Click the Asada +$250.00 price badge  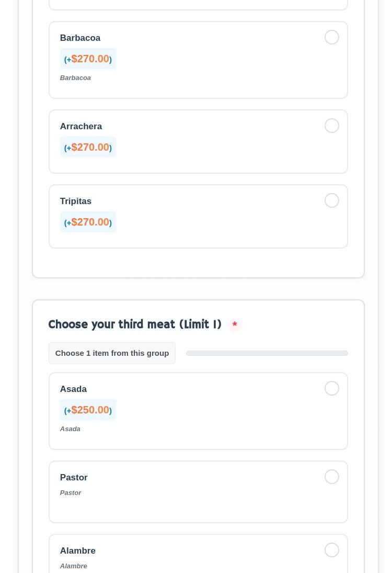[x=88, y=410]
